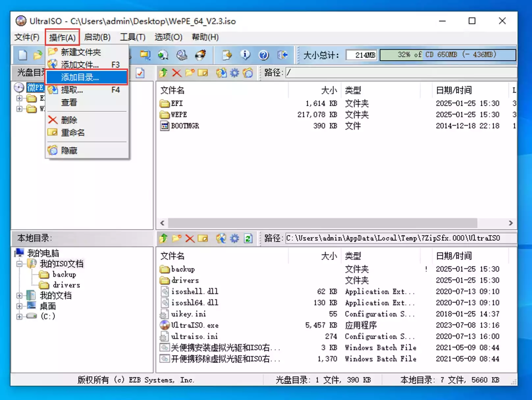The height and width of the screenshot is (400, 532).
Task: Toggle the checkmark icon beside disc directory
Action: (x=140, y=73)
